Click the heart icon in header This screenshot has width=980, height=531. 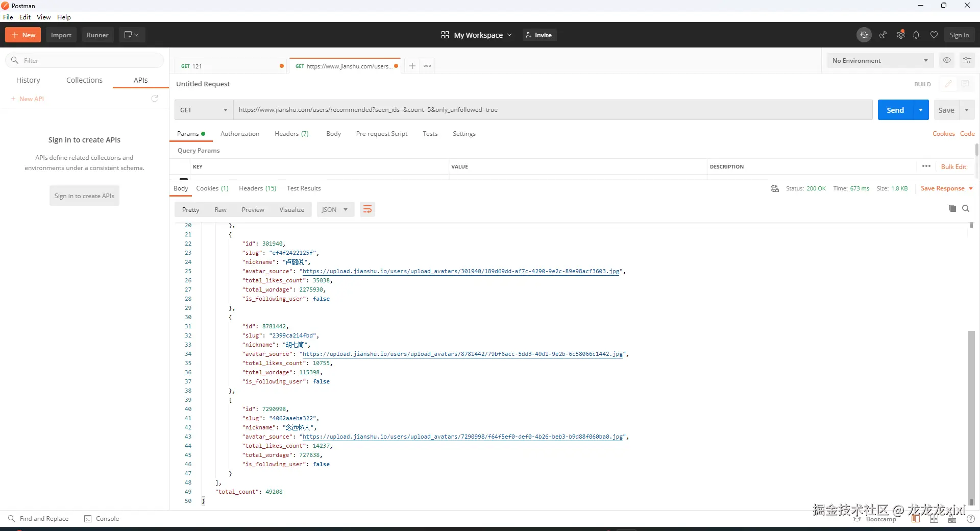[934, 35]
